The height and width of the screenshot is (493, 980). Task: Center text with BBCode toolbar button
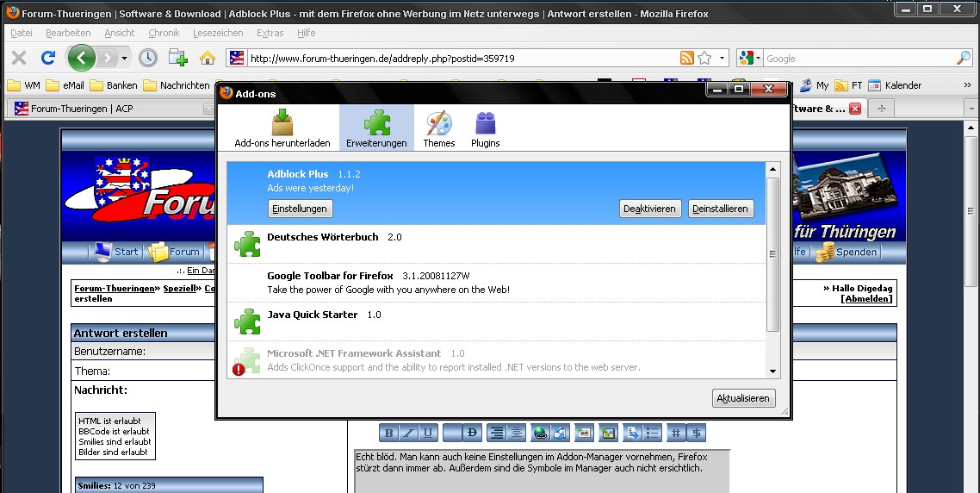516,433
